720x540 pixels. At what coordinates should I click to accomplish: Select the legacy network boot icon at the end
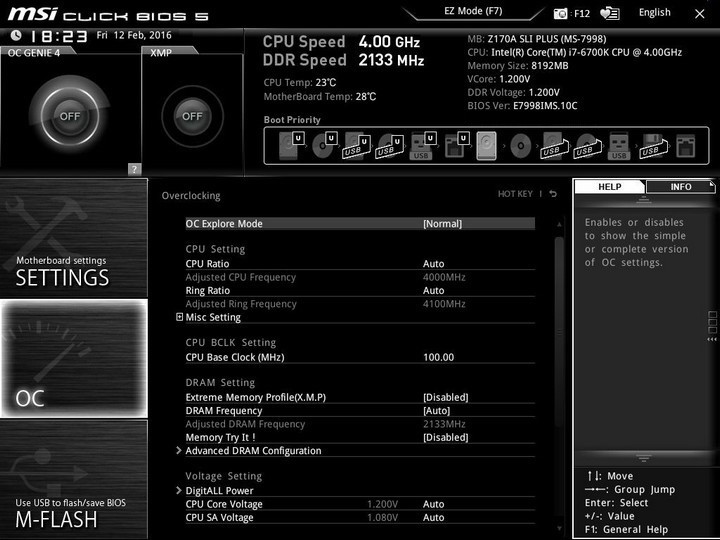(x=686, y=146)
